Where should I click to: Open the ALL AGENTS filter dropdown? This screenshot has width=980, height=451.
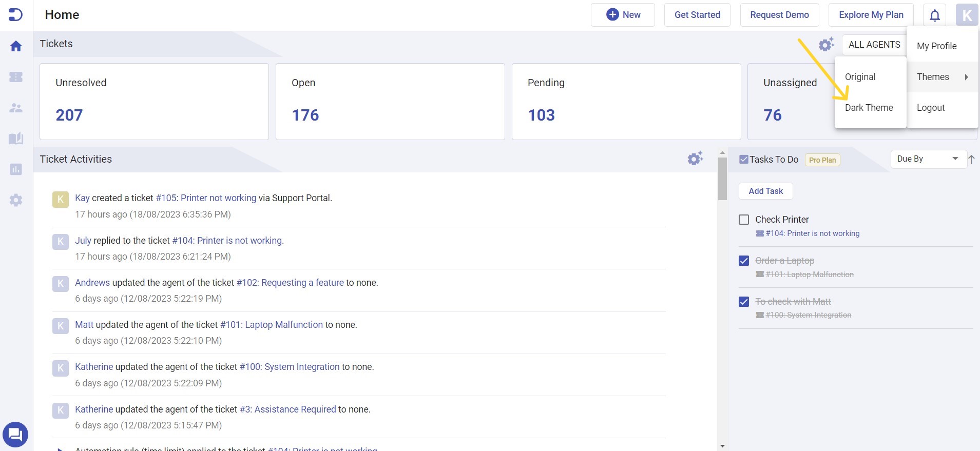[x=874, y=45]
